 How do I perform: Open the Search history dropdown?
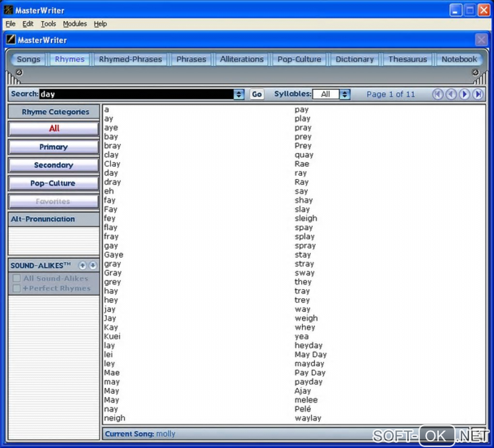coord(239,94)
